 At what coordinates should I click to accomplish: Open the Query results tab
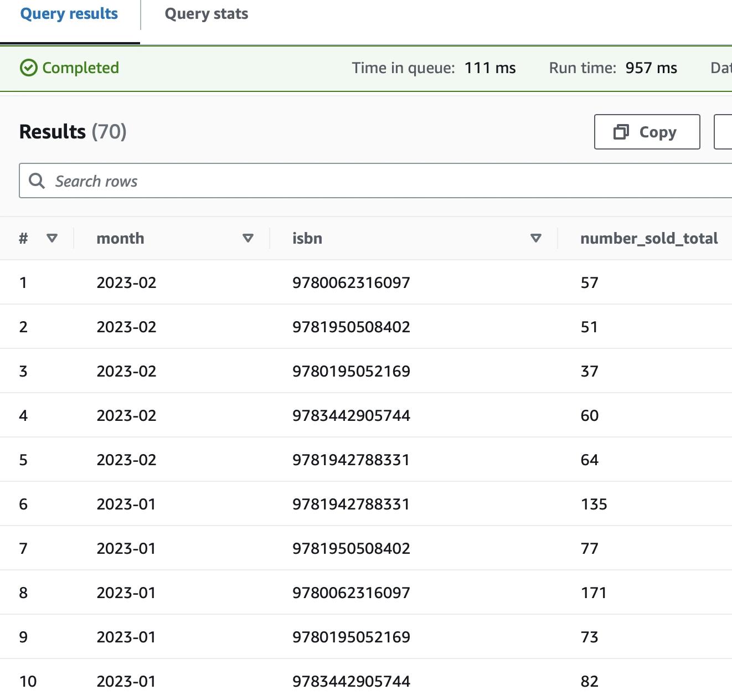tap(69, 14)
